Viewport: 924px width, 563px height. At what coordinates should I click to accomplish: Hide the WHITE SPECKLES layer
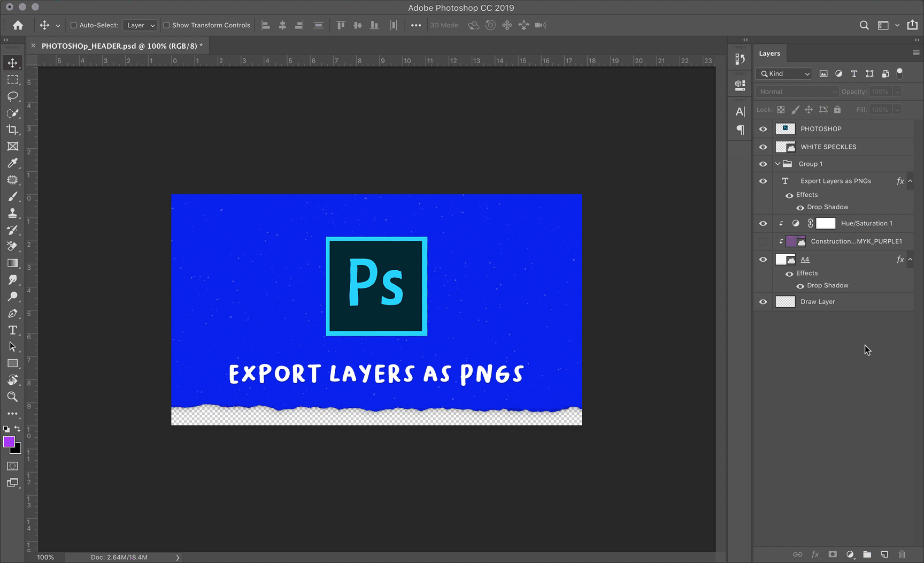[x=763, y=147]
